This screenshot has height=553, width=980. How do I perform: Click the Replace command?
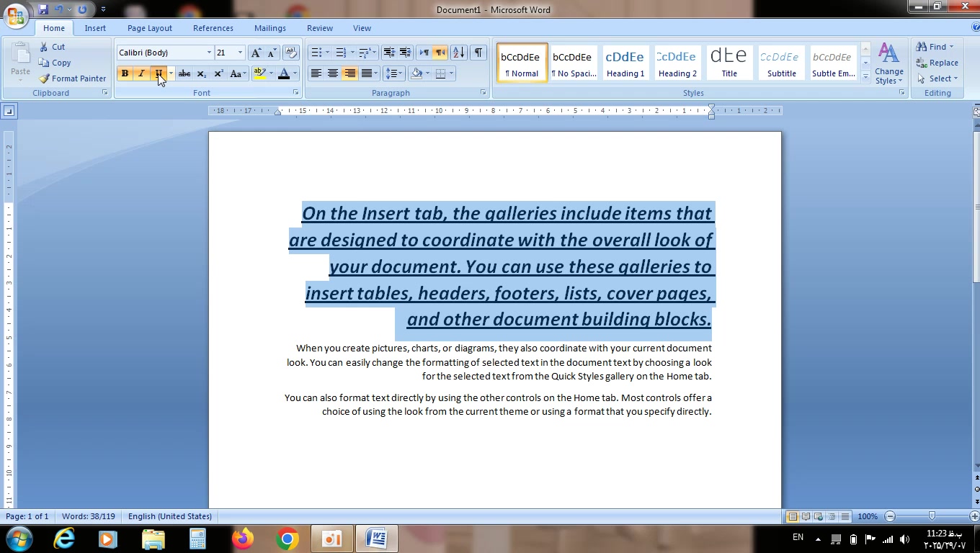point(937,63)
